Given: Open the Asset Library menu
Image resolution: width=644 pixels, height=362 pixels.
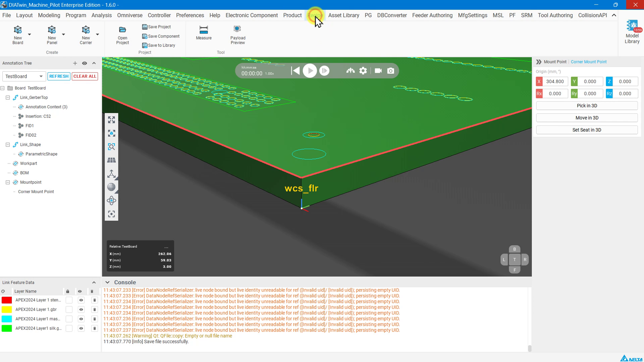Looking at the screenshot, I should point(343,15).
